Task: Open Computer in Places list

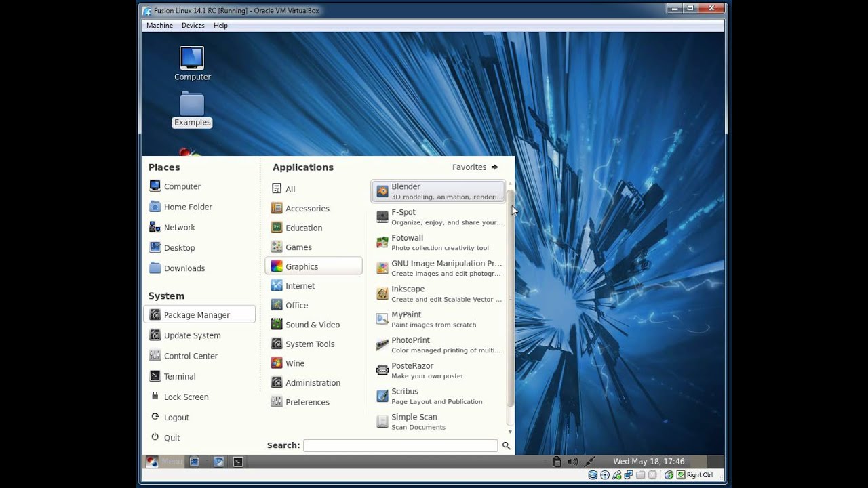Action: [199, 186]
